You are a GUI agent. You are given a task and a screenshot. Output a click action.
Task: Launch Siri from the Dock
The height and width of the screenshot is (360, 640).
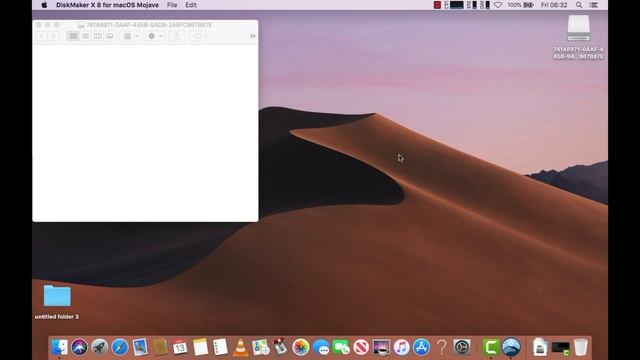point(80,347)
